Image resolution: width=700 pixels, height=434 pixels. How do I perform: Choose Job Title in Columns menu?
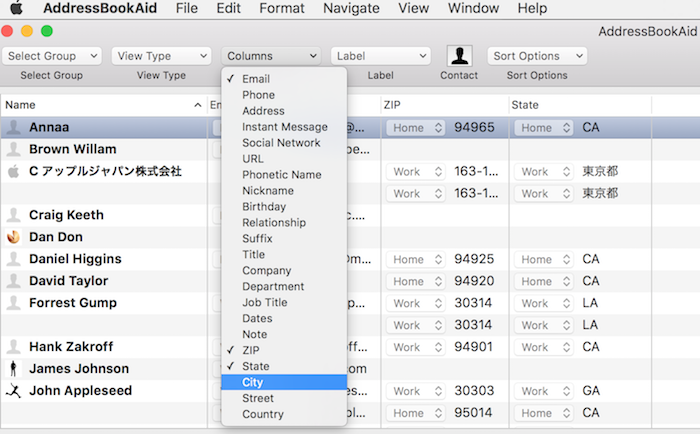(x=284, y=302)
